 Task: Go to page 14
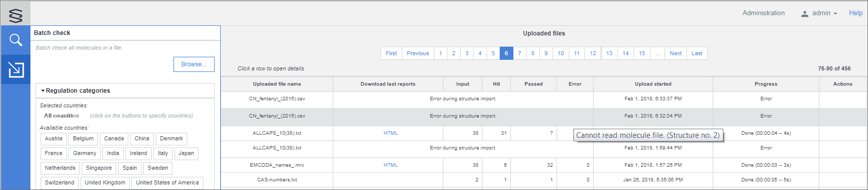626,53
